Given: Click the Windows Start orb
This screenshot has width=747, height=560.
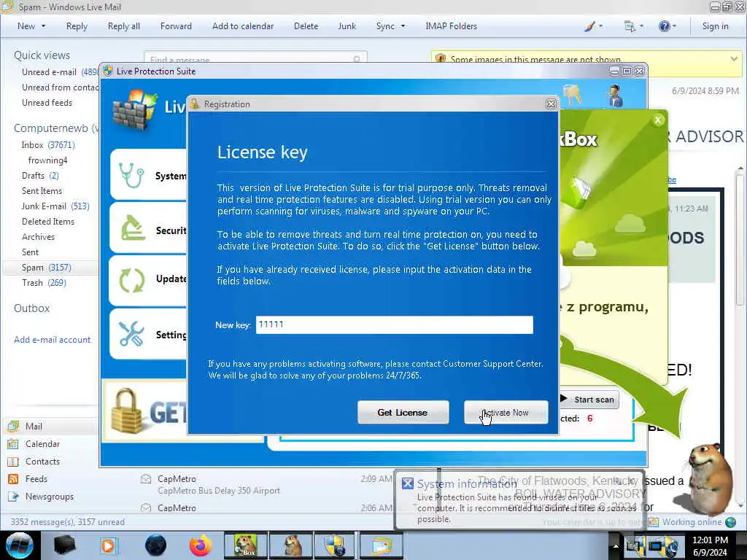Looking at the screenshot, I should pos(20,545).
